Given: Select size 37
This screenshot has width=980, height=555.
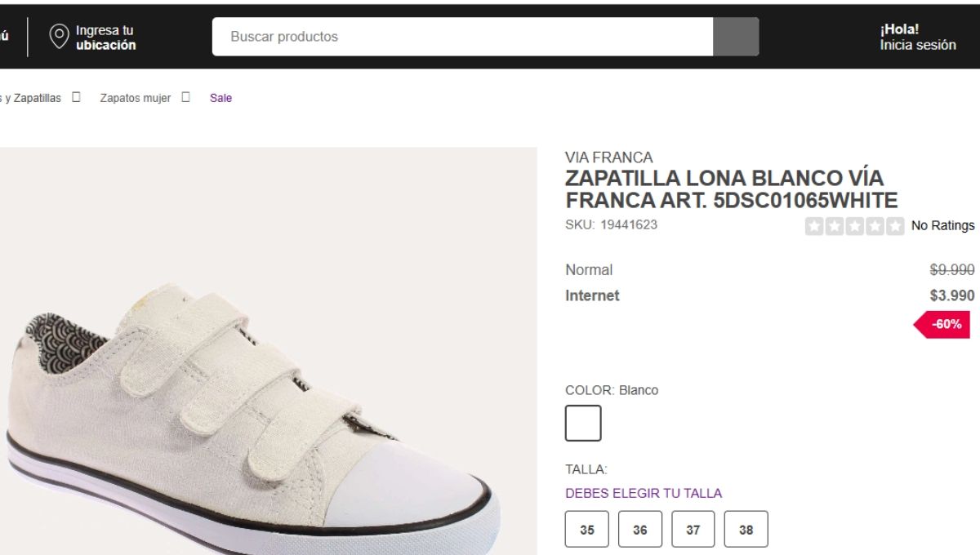Looking at the screenshot, I should (x=693, y=528).
